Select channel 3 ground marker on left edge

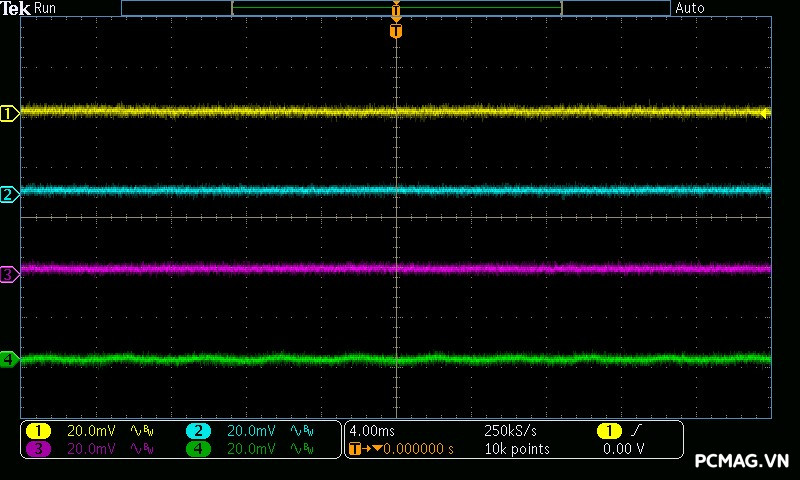(x=9, y=273)
